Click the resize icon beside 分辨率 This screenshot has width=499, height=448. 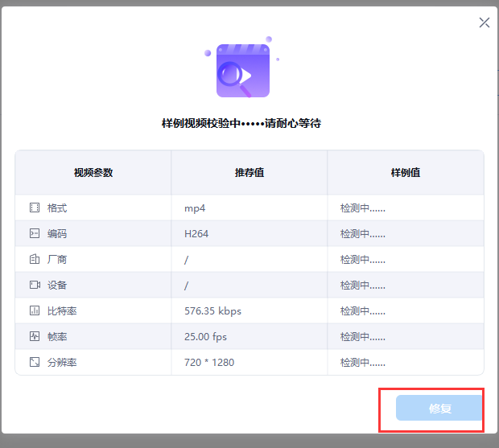point(35,362)
